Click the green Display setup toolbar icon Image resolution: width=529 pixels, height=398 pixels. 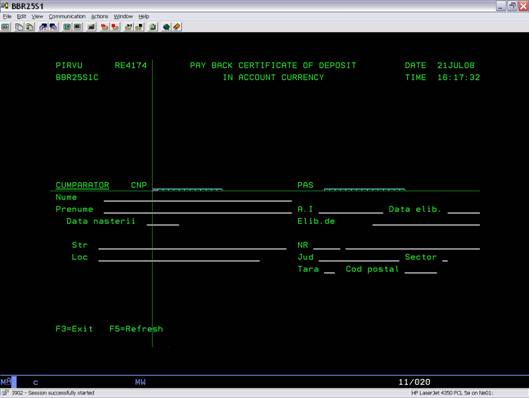pos(67,27)
